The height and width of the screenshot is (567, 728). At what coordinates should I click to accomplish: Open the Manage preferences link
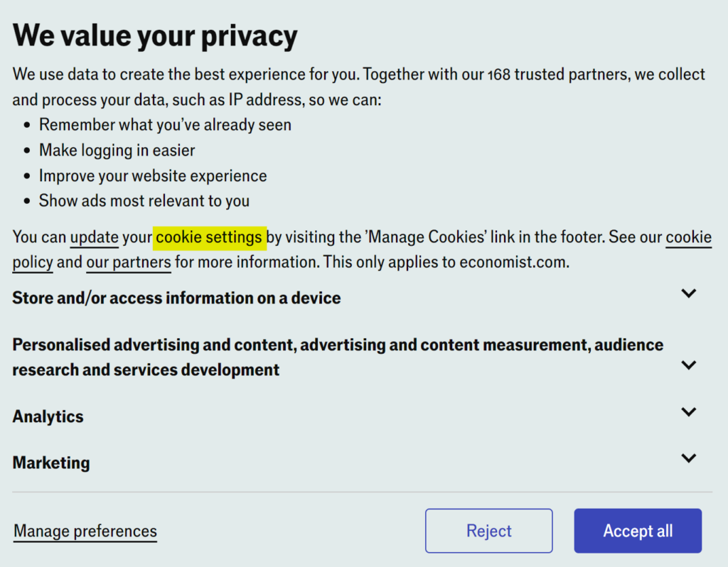point(85,531)
